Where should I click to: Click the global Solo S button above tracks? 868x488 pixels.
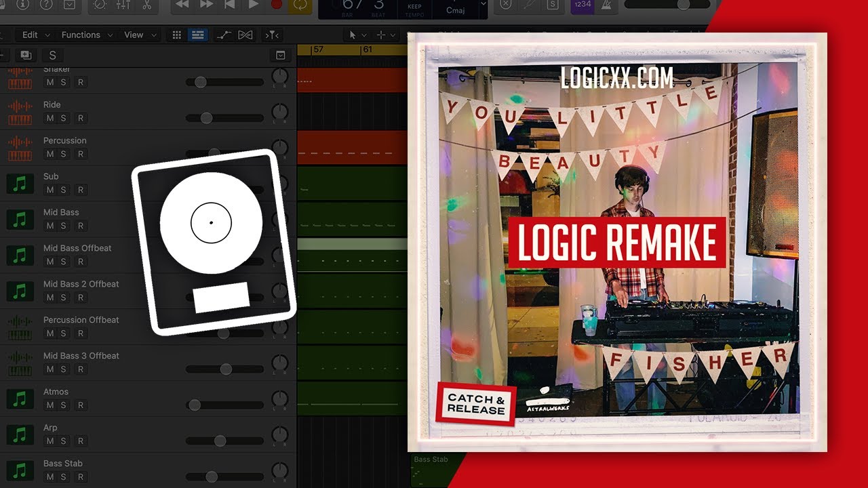52,55
